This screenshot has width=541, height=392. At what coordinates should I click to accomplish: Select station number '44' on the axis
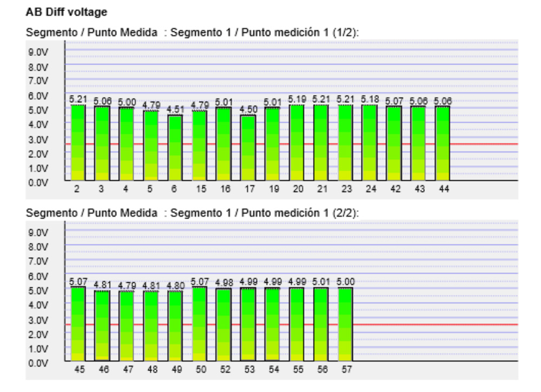444,189
